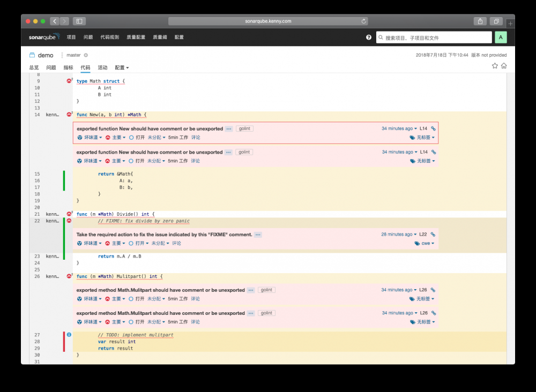Click the home icon near the favorite star
536x392 pixels.
(504, 65)
